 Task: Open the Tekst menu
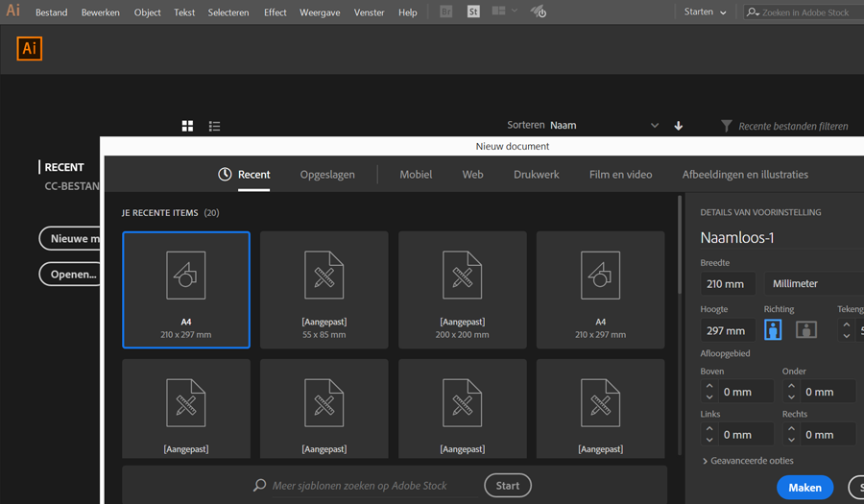184,12
